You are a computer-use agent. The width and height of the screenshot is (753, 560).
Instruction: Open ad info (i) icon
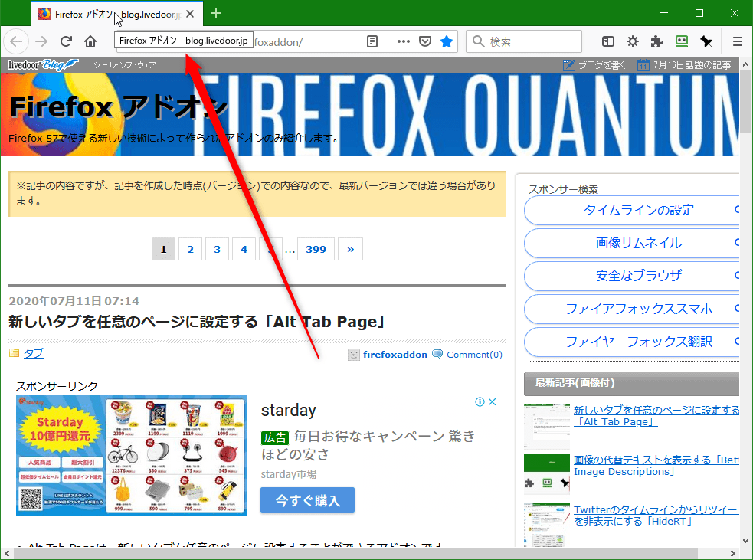[x=480, y=402]
